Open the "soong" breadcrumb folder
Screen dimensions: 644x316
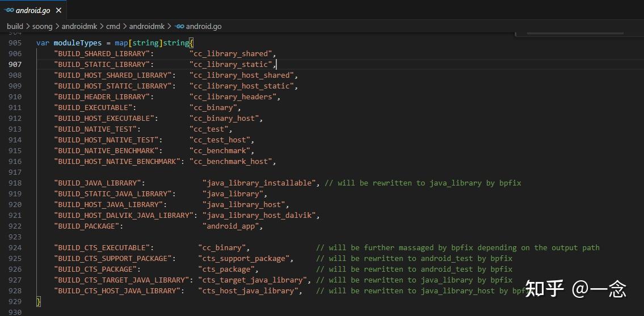[x=42, y=26]
